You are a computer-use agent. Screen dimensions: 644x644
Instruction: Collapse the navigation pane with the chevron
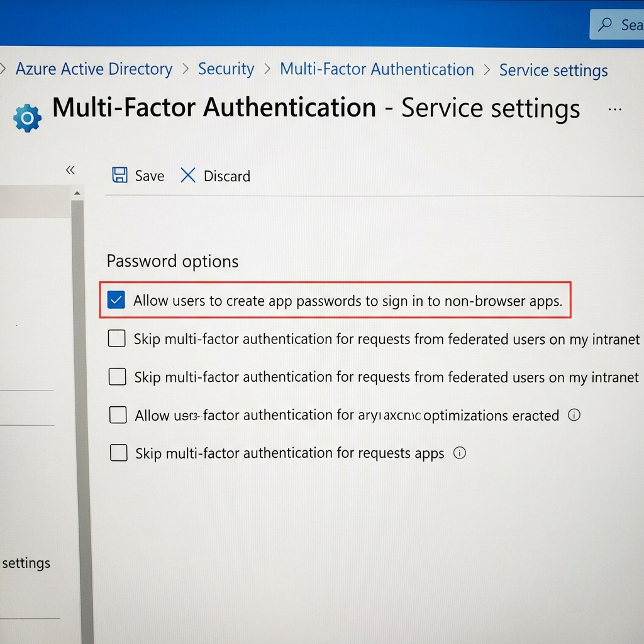coord(70,169)
